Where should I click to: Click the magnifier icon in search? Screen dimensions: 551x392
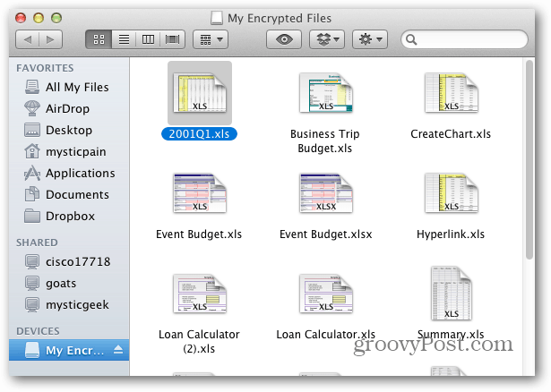coord(411,39)
